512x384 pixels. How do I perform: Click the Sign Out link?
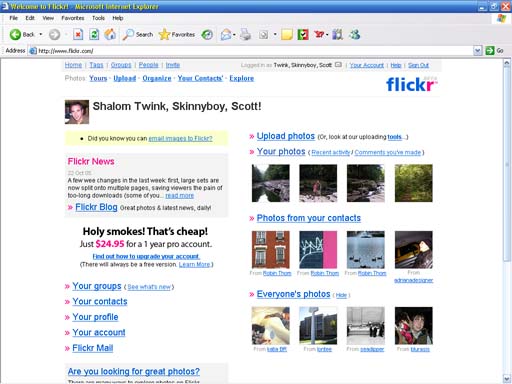tap(418, 65)
